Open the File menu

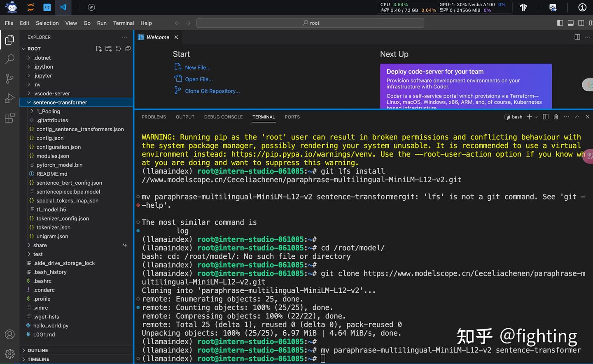click(9, 23)
